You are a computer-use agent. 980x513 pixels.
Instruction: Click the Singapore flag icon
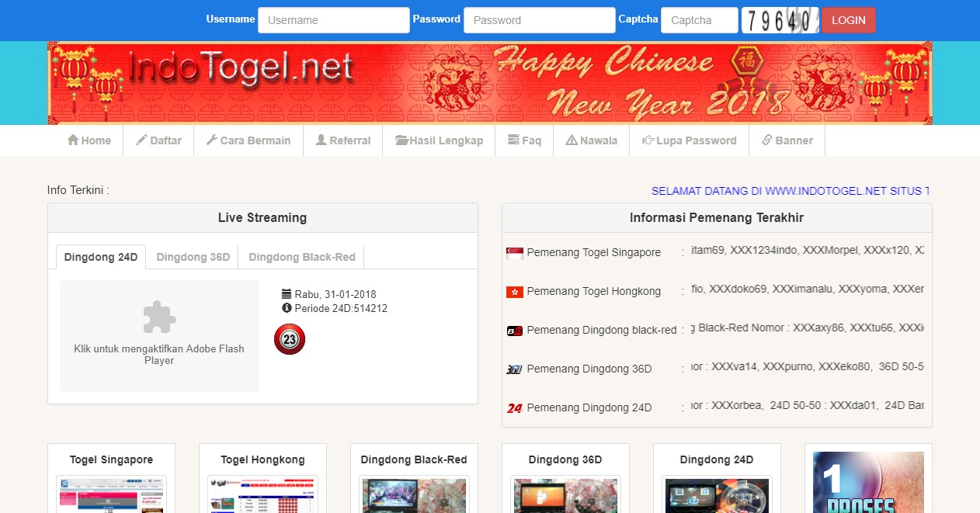coord(514,253)
